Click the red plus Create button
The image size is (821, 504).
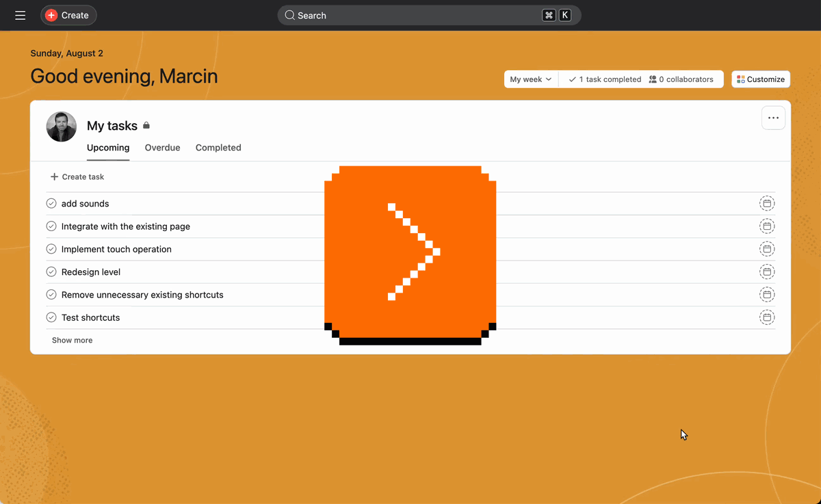(x=68, y=15)
